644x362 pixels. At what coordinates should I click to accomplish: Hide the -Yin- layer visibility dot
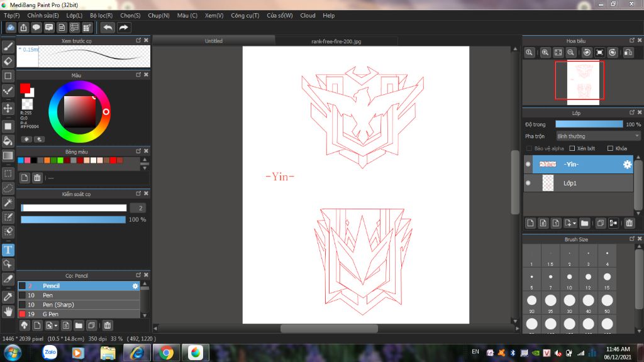pyautogui.click(x=528, y=164)
